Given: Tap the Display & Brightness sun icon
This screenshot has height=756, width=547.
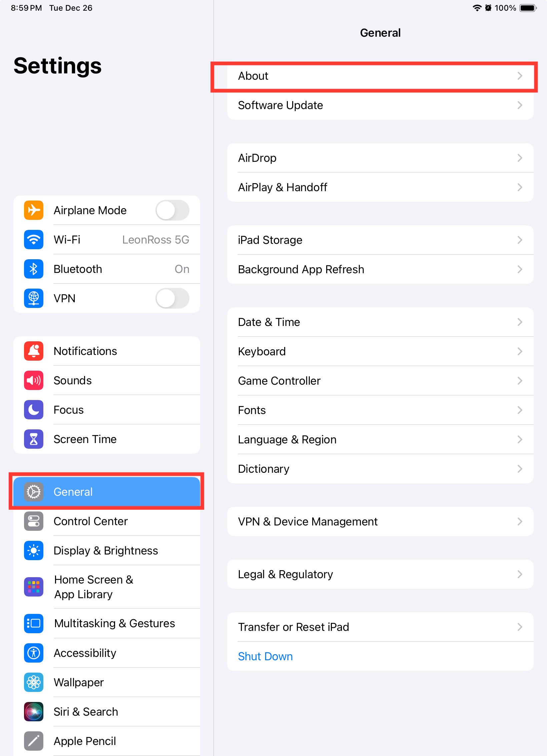Looking at the screenshot, I should click(34, 550).
